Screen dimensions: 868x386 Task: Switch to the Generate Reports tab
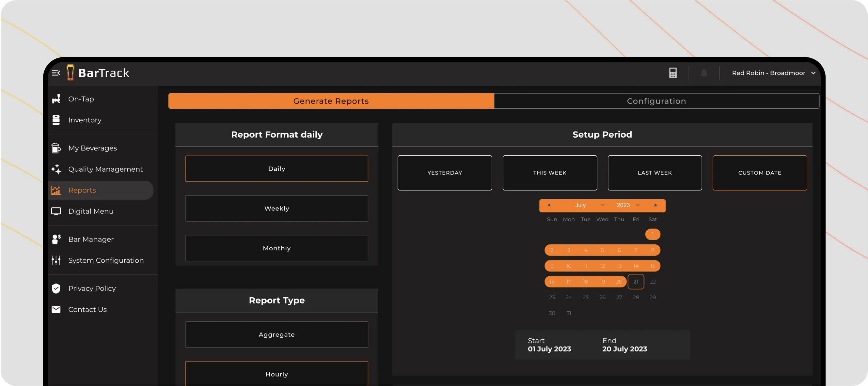click(x=331, y=101)
